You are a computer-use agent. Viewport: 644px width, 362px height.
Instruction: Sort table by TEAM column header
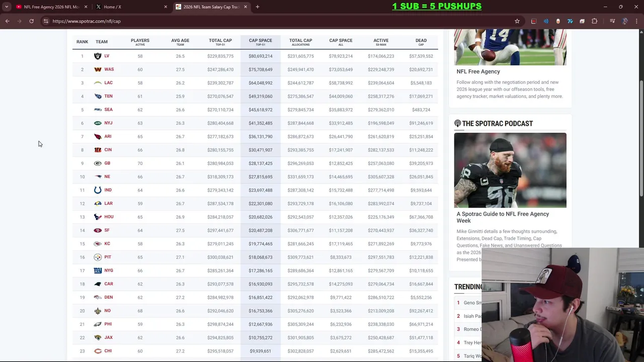click(102, 42)
